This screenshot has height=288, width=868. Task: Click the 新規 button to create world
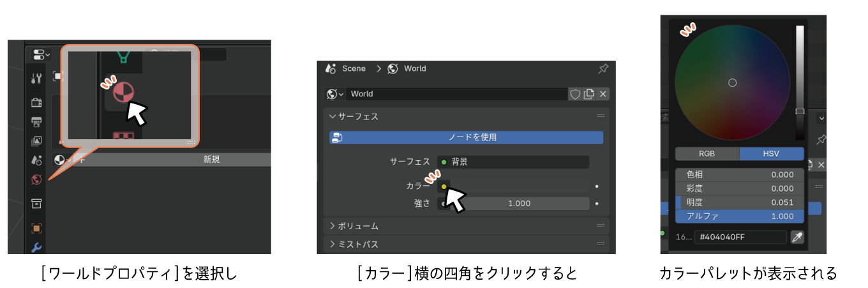[211, 160]
